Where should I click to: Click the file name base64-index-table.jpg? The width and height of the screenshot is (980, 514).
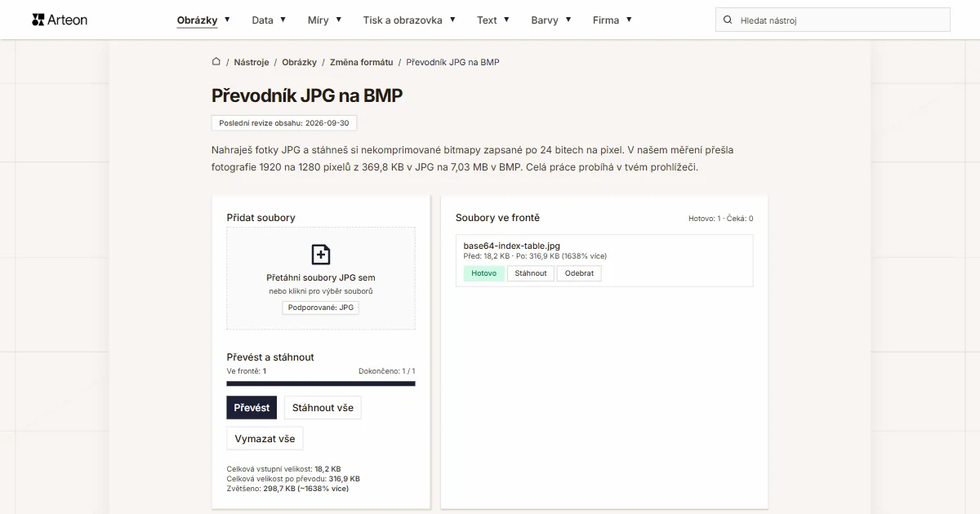click(x=512, y=246)
